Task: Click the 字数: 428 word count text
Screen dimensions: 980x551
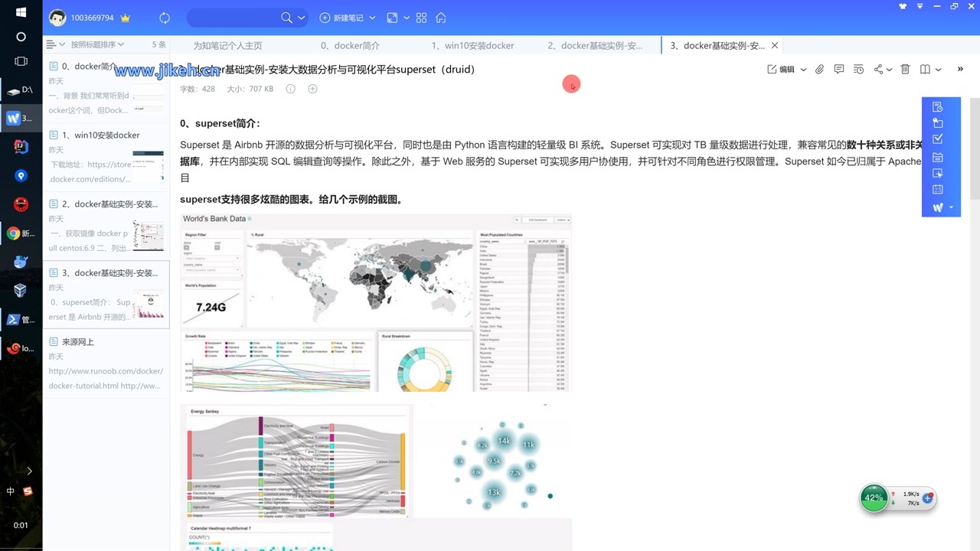Action: 198,89
